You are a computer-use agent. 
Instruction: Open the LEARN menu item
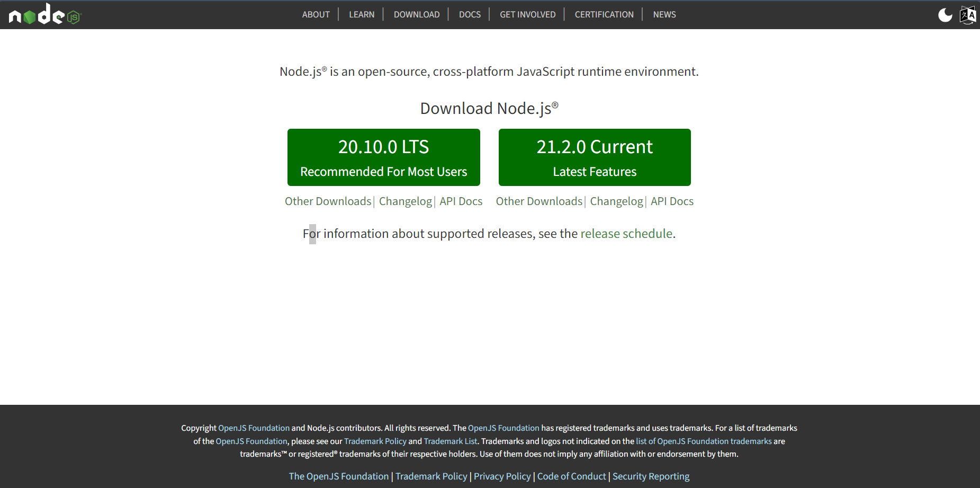(362, 14)
